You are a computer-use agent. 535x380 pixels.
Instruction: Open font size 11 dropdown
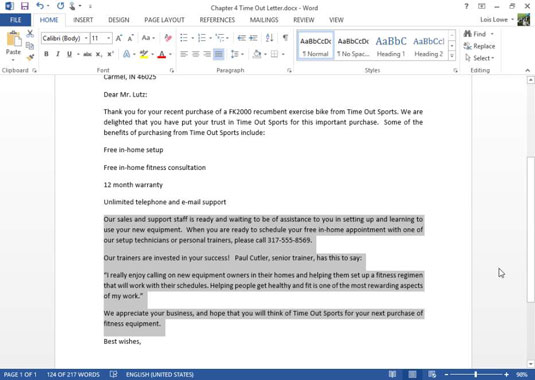(x=109, y=38)
